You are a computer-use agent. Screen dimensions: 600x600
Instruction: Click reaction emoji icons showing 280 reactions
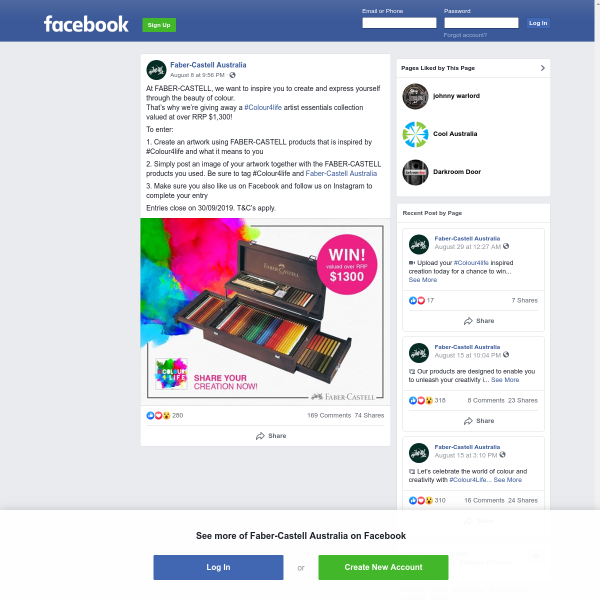(158, 415)
